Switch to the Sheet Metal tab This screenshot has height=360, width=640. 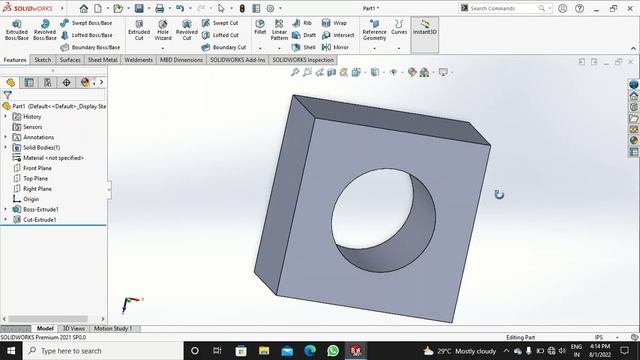tap(102, 60)
